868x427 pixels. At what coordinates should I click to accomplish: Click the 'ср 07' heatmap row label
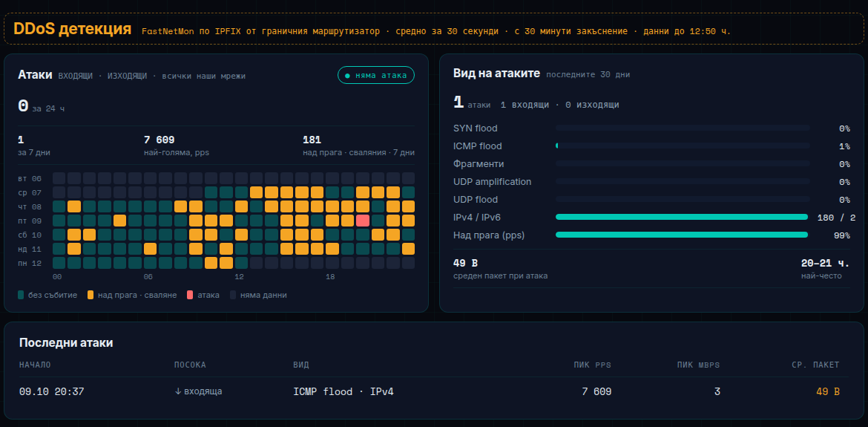click(30, 193)
